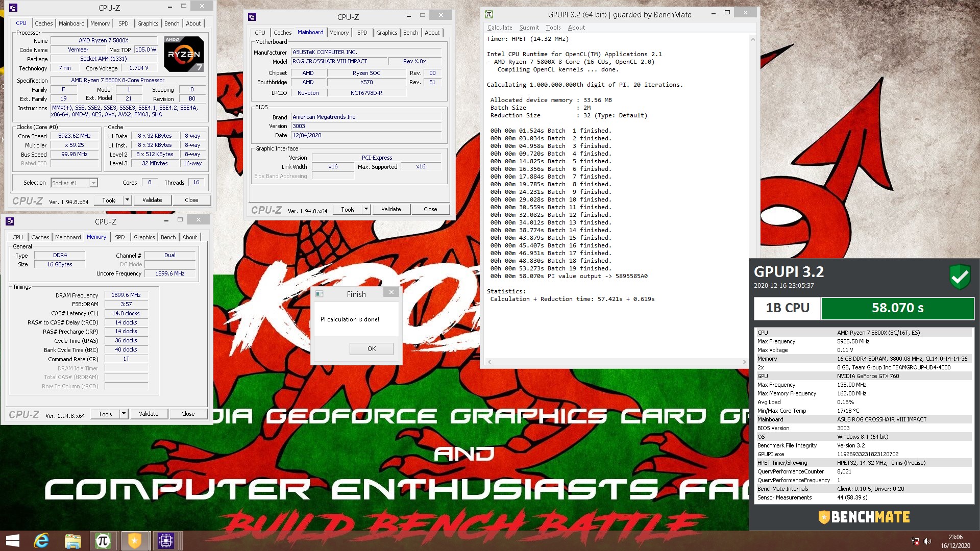Switch to Caches tab in CPU-Z CPU window

click(44, 23)
